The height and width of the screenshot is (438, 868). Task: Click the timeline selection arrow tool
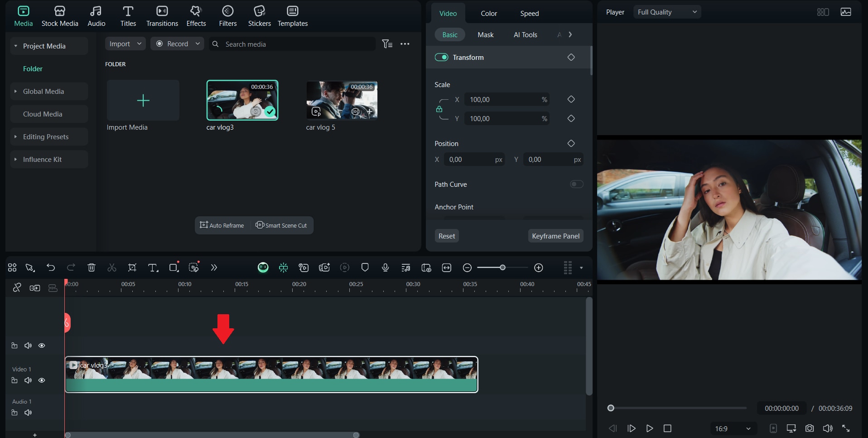[30, 268]
